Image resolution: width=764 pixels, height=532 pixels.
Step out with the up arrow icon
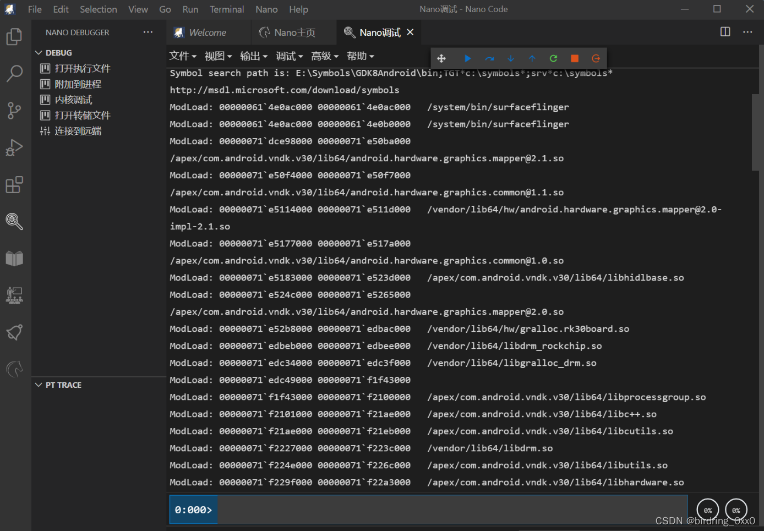click(x=532, y=58)
